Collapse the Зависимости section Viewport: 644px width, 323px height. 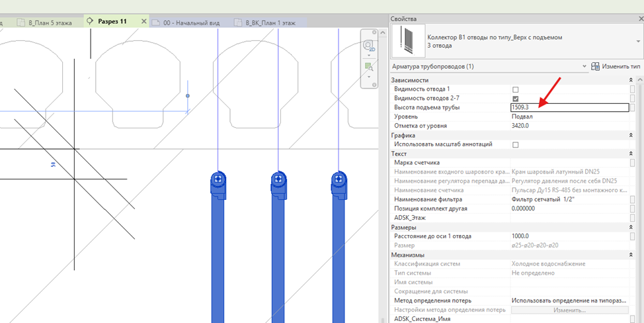[631, 80]
